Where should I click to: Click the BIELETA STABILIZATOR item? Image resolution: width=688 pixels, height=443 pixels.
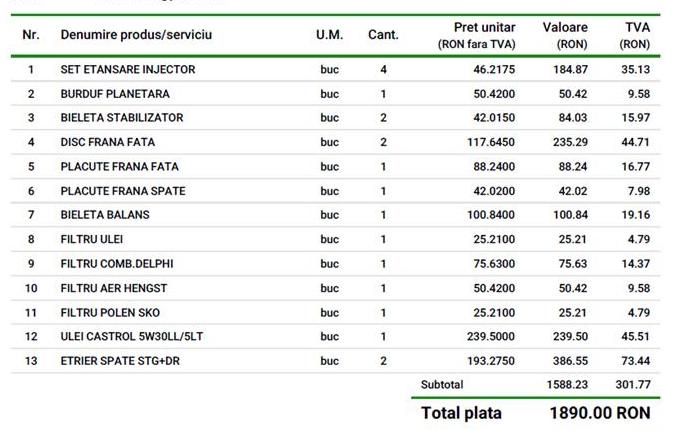tap(122, 118)
